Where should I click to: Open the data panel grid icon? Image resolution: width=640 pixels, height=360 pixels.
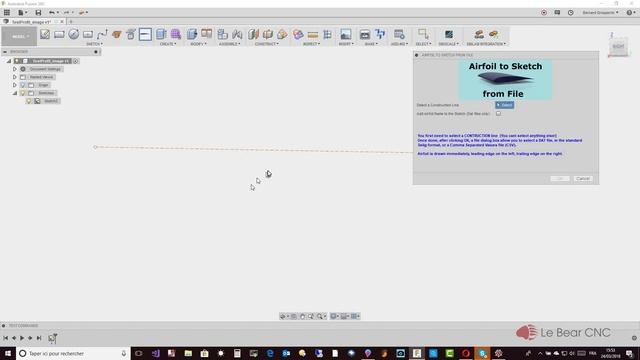click(7, 13)
